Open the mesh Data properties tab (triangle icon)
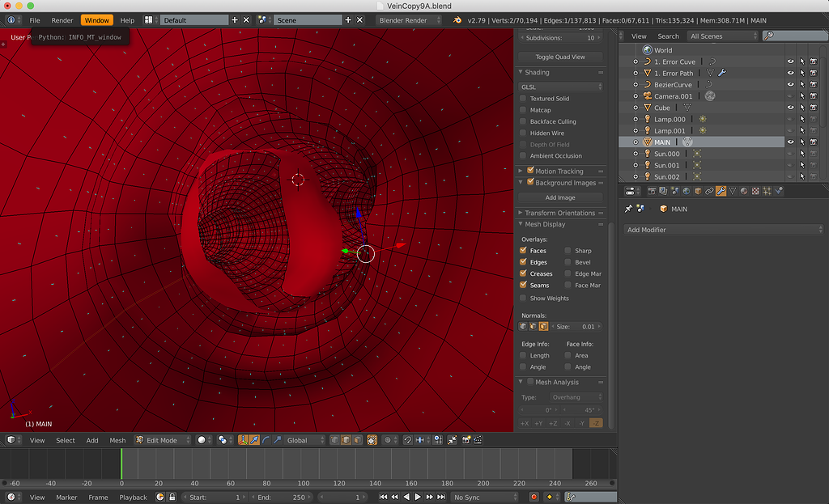This screenshot has height=504, width=829. (x=732, y=191)
